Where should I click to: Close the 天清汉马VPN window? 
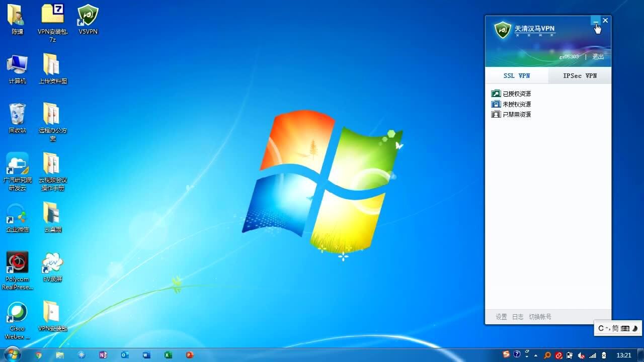(605, 21)
